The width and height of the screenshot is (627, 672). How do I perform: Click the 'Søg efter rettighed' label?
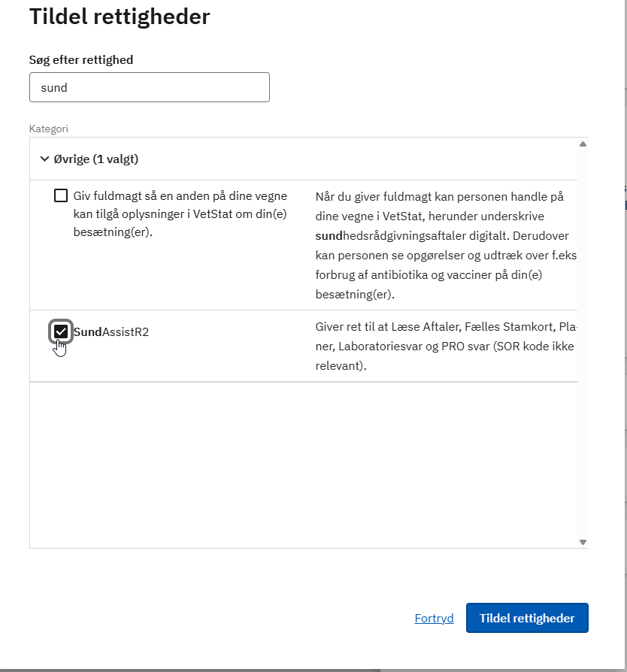tap(81, 59)
